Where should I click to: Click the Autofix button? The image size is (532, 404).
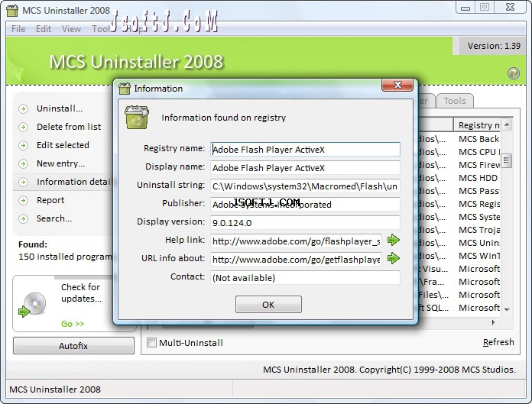click(73, 346)
